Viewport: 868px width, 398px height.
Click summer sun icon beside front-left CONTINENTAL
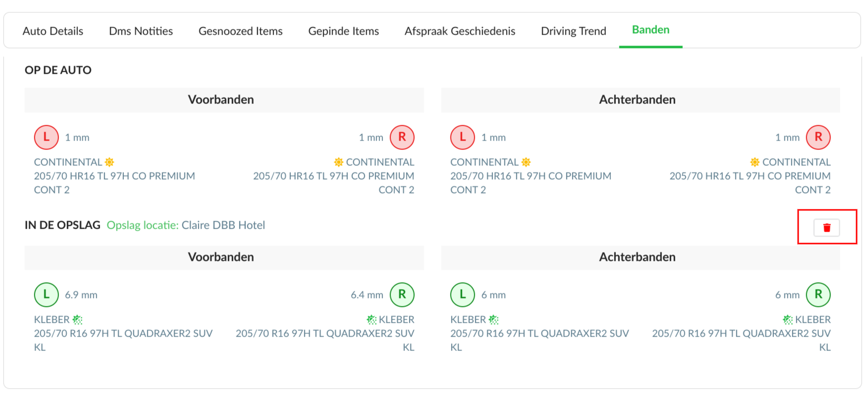coord(109,162)
